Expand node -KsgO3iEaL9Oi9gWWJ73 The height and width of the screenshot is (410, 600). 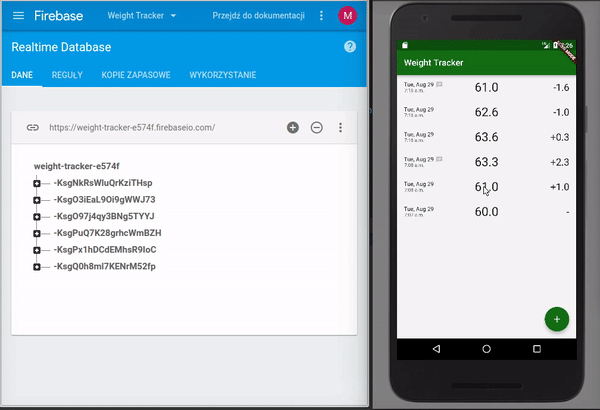[x=37, y=200]
